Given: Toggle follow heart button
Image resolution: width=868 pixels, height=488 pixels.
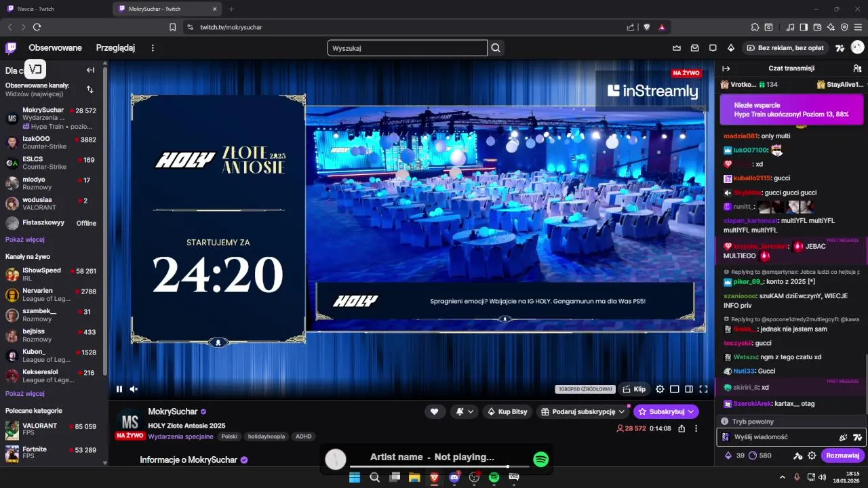Looking at the screenshot, I should point(435,411).
